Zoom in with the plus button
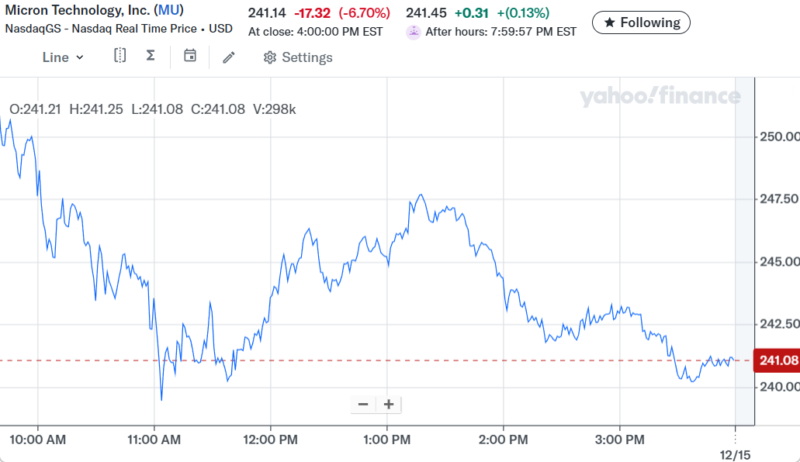The height and width of the screenshot is (462, 800). click(388, 405)
